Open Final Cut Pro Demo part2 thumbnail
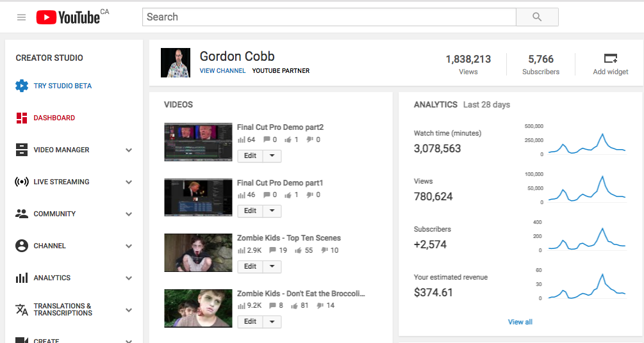This screenshot has width=644, height=343. point(198,142)
